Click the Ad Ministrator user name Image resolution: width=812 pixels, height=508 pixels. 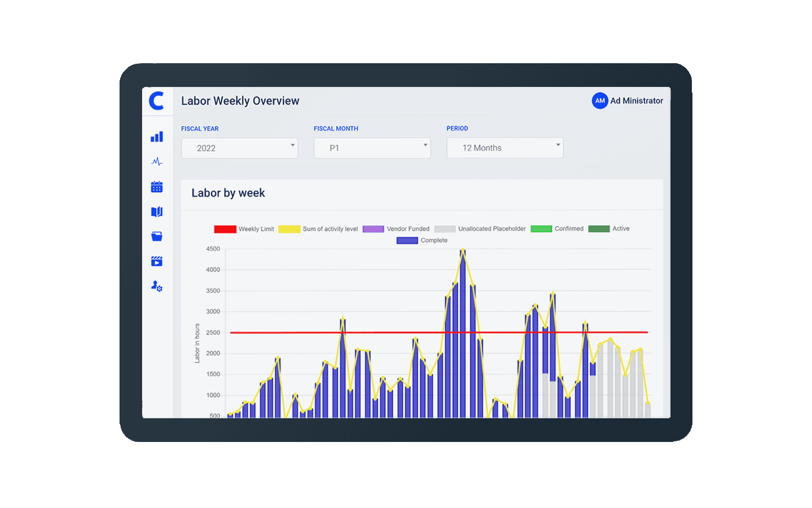click(x=637, y=101)
